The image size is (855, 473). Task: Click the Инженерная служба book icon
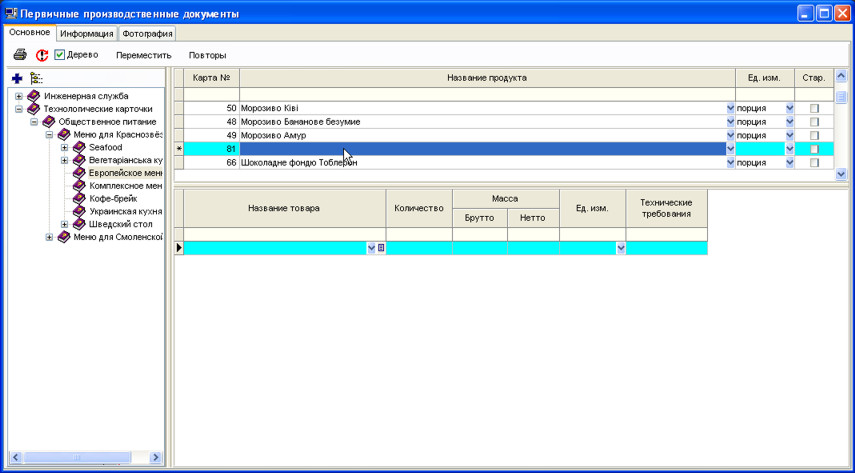click(x=34, y=96)
